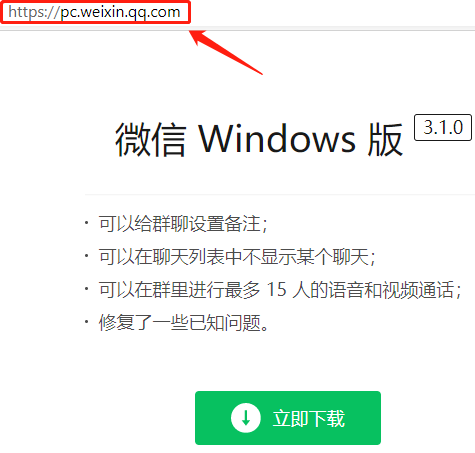Click the horizontal divider under the heading
The width and height of the screenshot is (475, 453).
(x=280, y=194)
